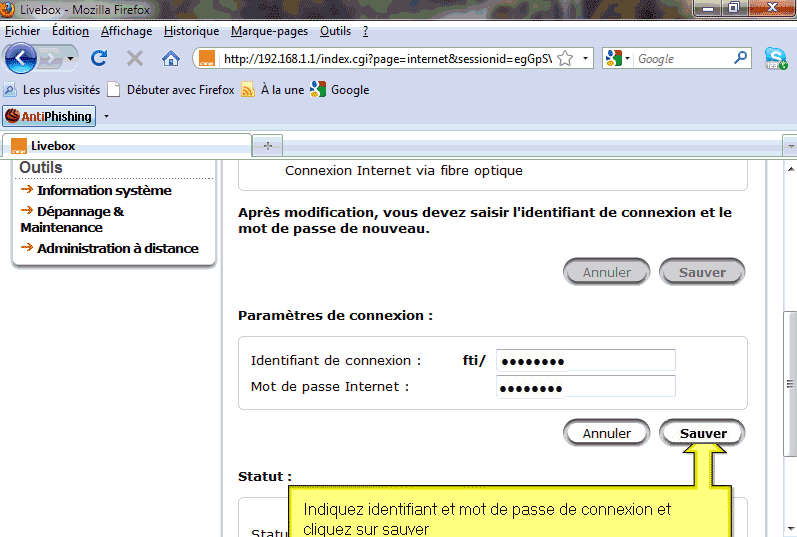Click Sauver under Paramètres de connexion

click(702, 433)
